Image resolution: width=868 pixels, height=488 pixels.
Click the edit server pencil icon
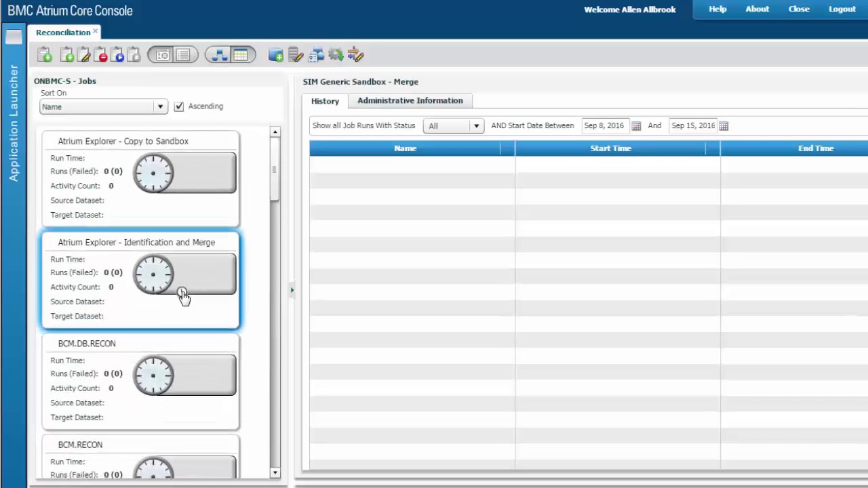pyautogui.click(x=296, y=56)
